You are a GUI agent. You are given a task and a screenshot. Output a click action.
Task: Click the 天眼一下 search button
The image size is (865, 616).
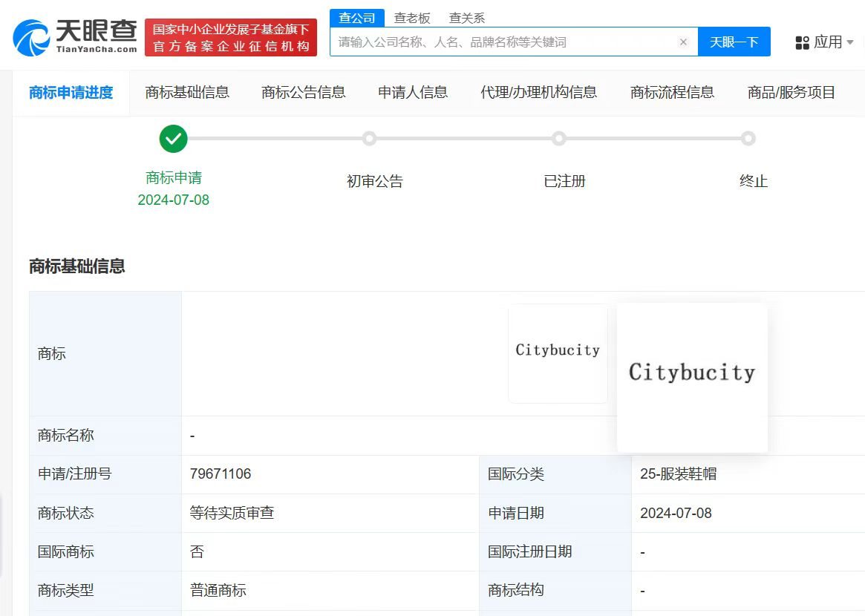pos(734,42)
